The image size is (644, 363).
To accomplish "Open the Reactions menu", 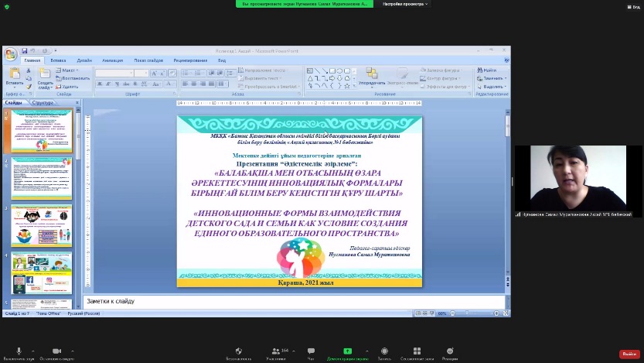I will click(x=450, y=351).
